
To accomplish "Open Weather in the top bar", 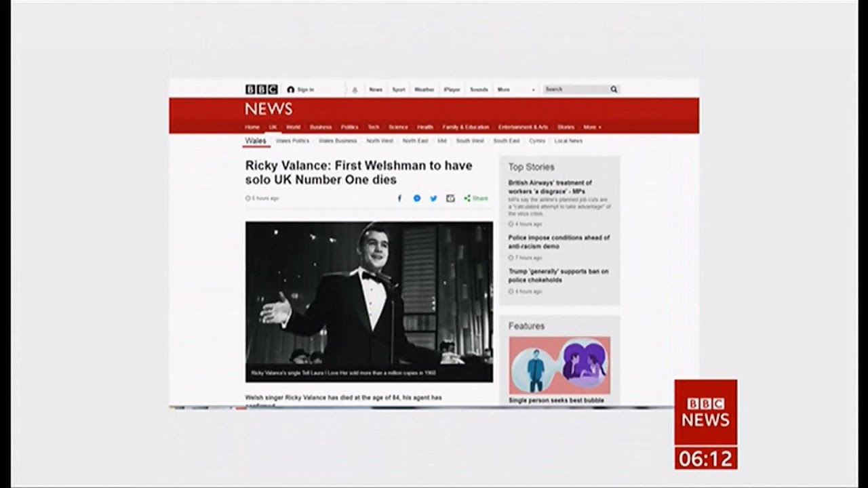I will tap(425, 89).
